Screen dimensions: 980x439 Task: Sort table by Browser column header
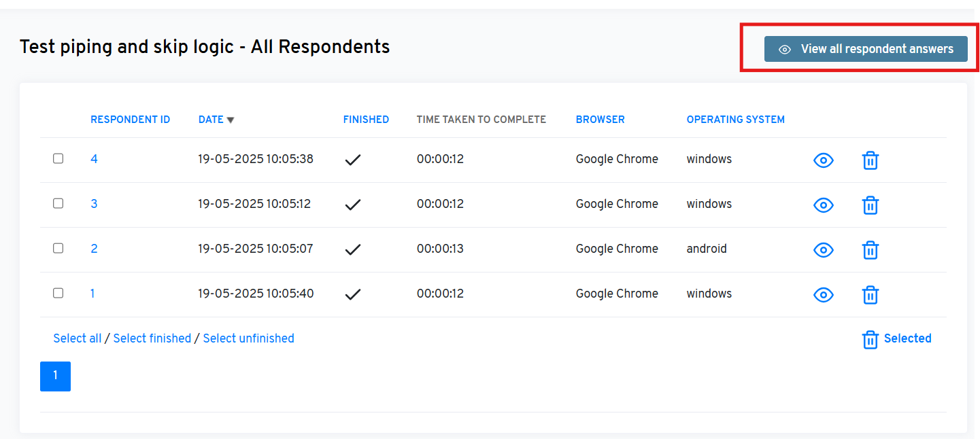coord(600,120)
